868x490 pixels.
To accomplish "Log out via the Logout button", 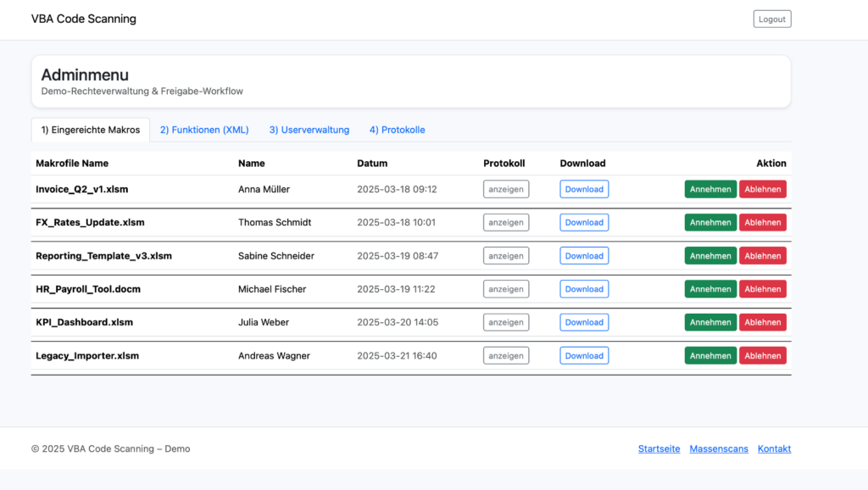I will tap(771, 19).
